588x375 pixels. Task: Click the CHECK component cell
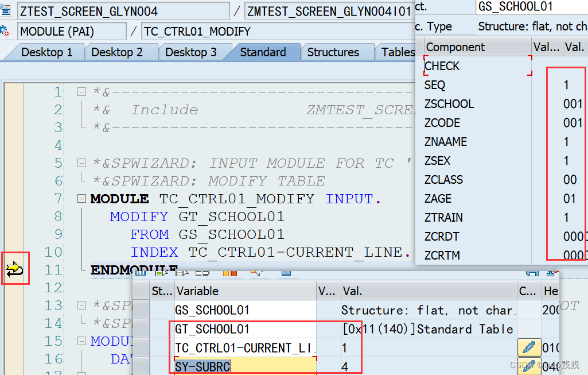coord(478,65)
